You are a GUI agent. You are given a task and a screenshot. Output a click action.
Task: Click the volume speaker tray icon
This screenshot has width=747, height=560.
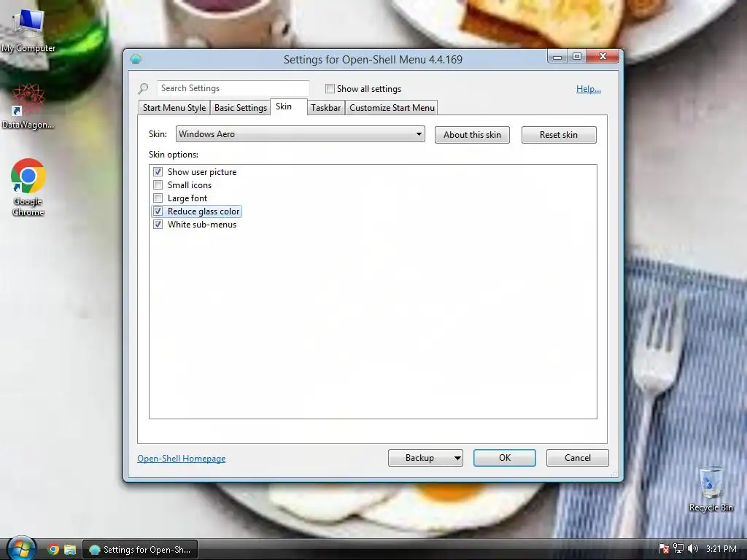point(693,549)
